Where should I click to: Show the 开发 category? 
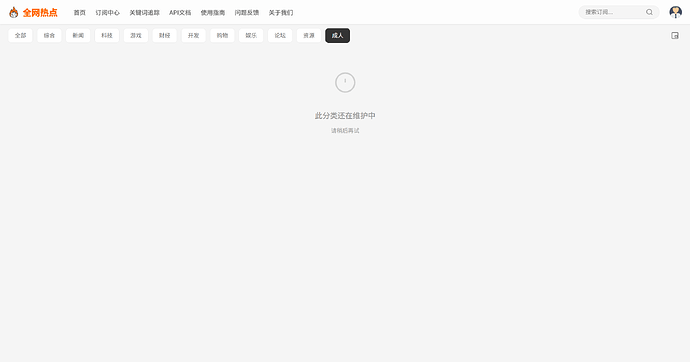(194, 36)
